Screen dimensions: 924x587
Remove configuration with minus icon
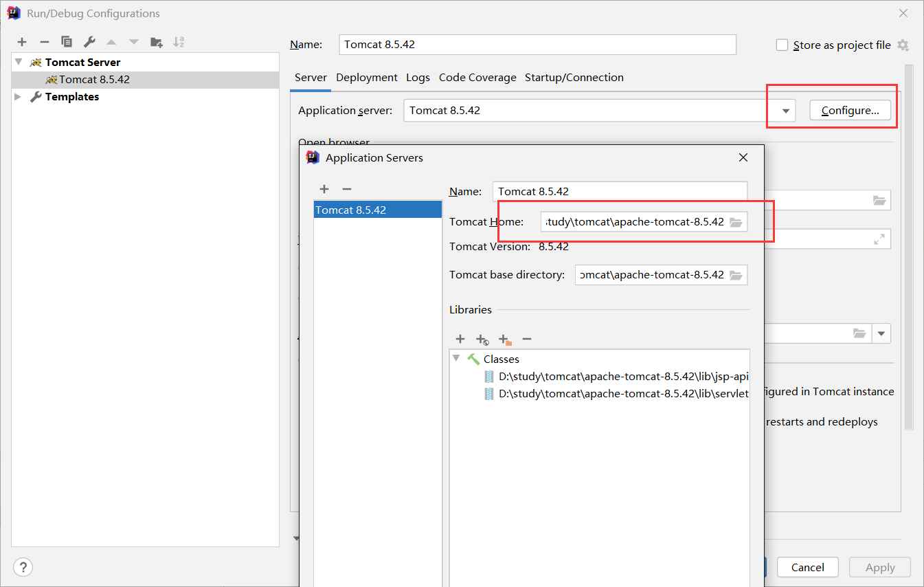pos(44,43)
